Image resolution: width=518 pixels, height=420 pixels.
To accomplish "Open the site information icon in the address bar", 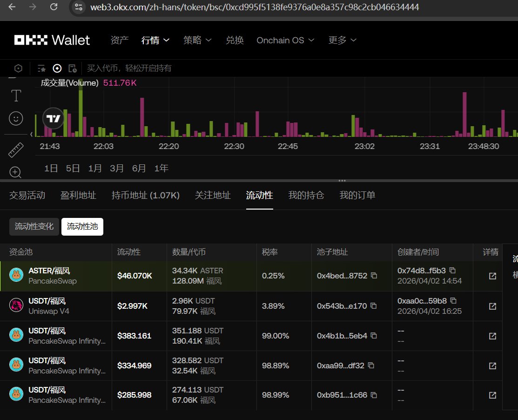I will coord(79,7).
